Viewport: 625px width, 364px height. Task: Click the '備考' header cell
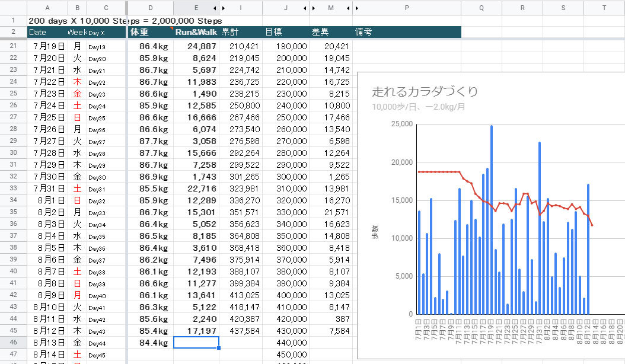point(407,32)
